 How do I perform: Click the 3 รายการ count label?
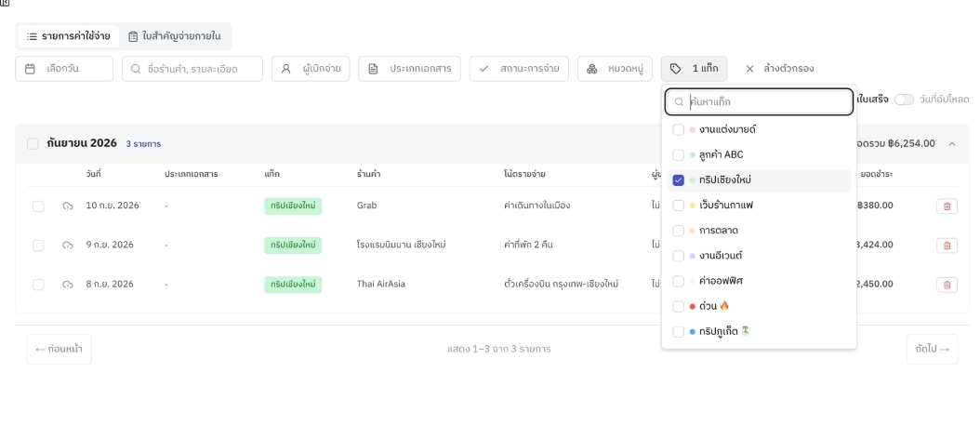[144, 144]
